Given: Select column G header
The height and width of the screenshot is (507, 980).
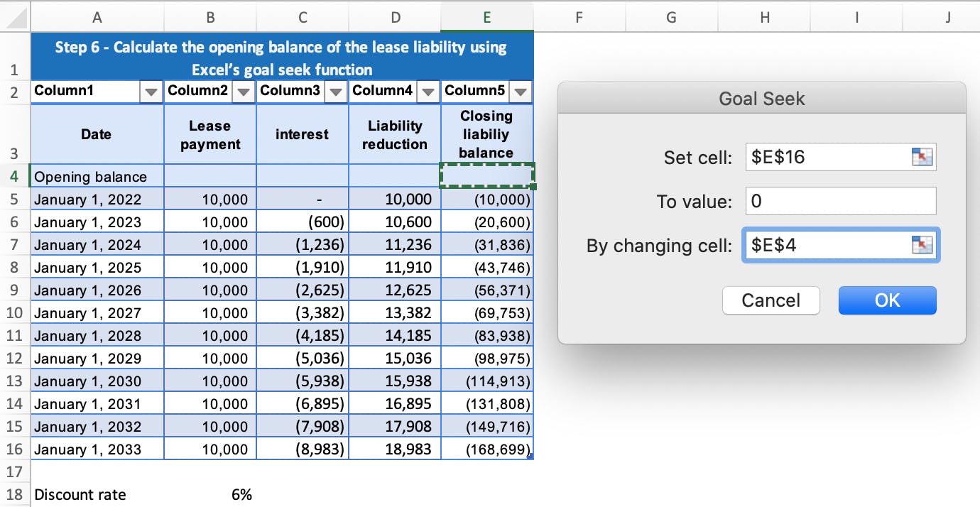Looking at the screenshot, I should [672, 18].
